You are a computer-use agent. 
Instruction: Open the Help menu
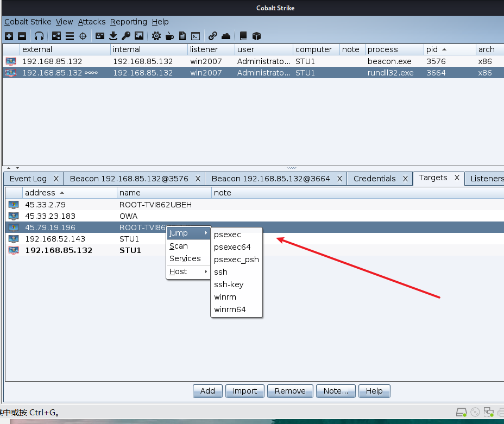click(x=160, y=22)
